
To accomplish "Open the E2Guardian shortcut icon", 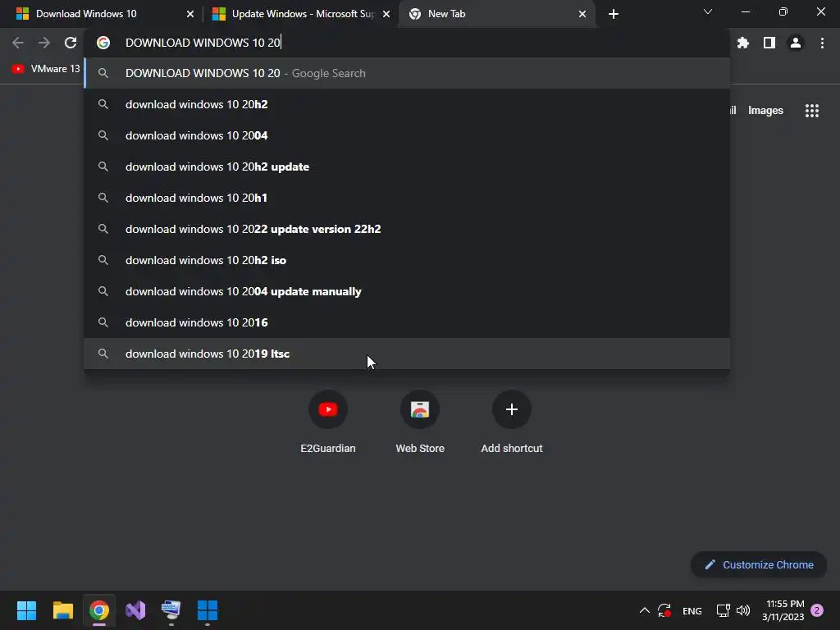I will (x=328, y=409).
